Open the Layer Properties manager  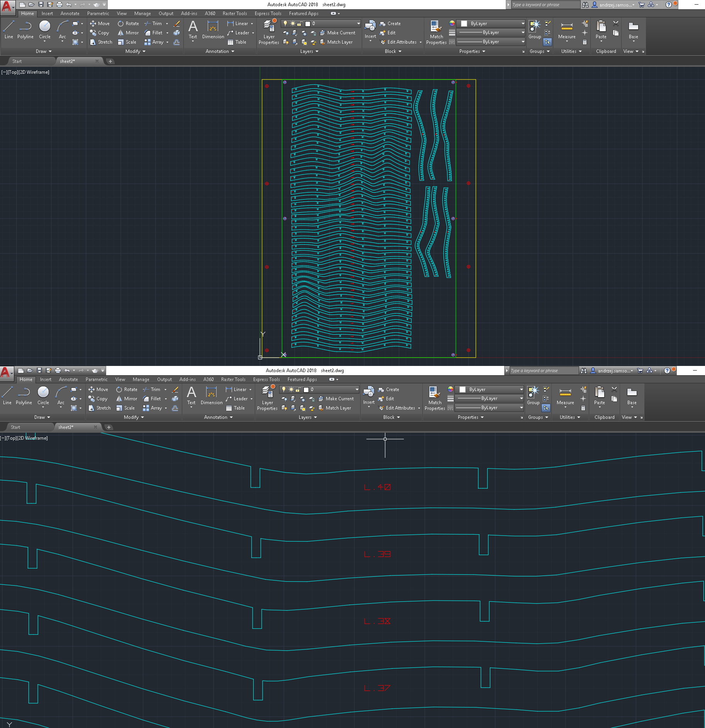(x=269, y=31)
